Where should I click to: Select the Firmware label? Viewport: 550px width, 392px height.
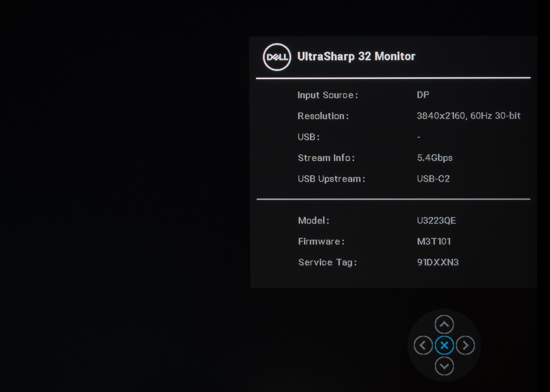[x=321, y=241]
